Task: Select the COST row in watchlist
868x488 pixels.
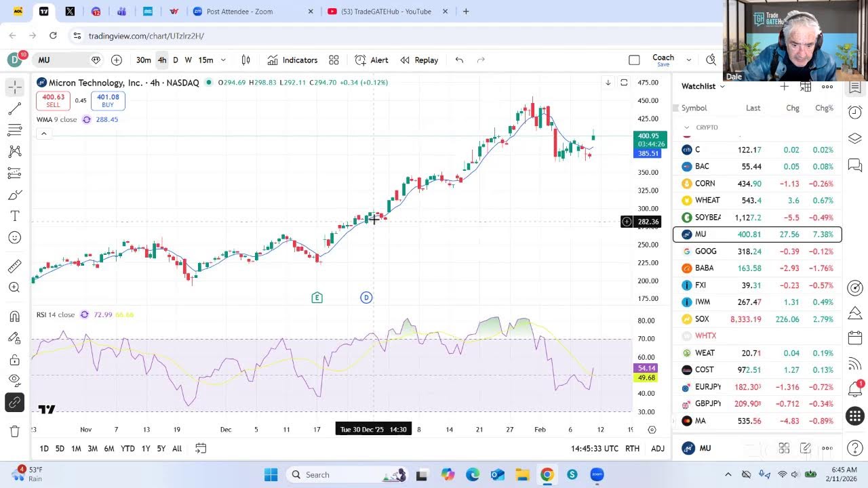Action: pyautogui.click(x=757, y=369)
